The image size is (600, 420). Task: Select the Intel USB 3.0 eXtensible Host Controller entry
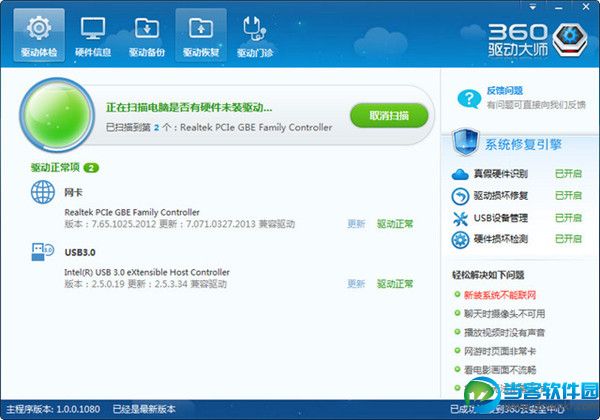(x=147, y=272)
